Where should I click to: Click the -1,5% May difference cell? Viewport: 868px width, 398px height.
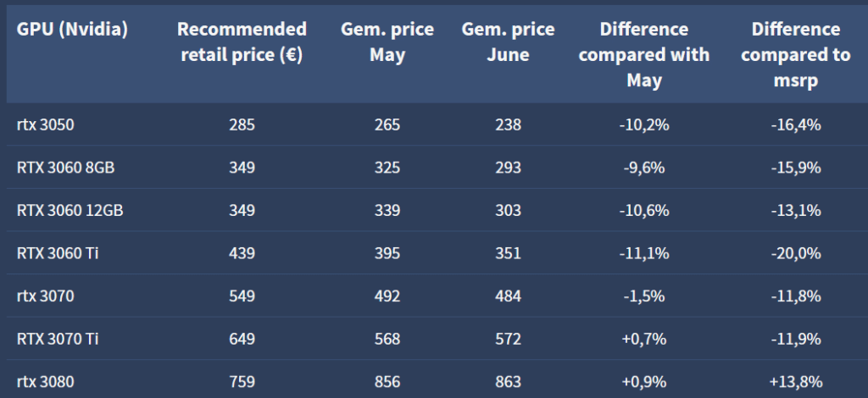pos(644,296)
